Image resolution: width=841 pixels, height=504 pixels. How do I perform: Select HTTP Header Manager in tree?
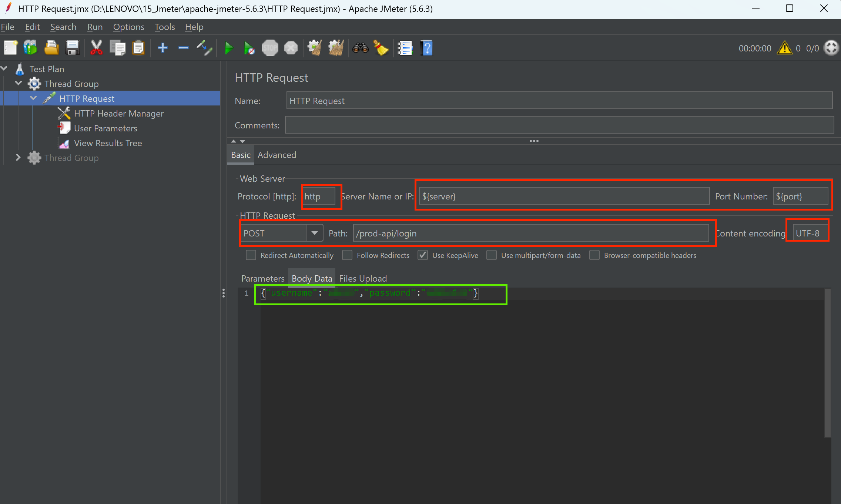click(x=118, y=114)
